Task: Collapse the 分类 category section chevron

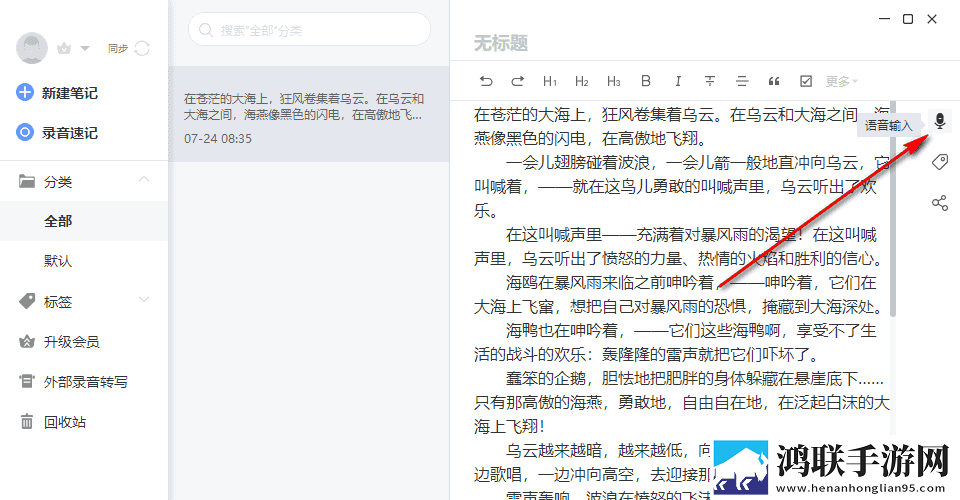Action: tap(144, 179)
